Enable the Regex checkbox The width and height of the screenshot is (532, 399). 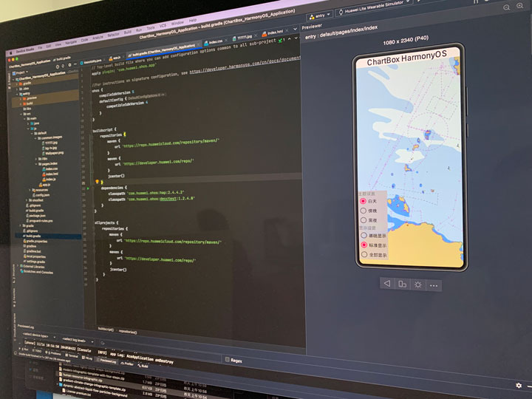(228, 359)
